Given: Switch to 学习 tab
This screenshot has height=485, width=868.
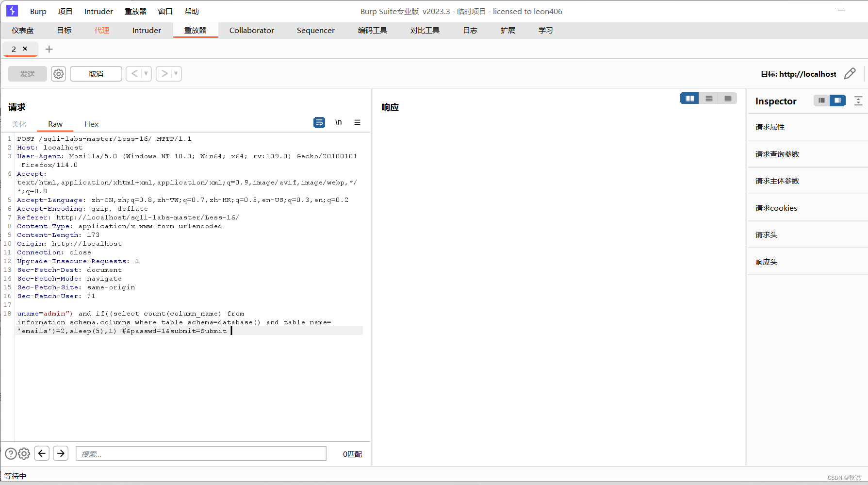Looking at the screenshot, I should pos(546,30).
